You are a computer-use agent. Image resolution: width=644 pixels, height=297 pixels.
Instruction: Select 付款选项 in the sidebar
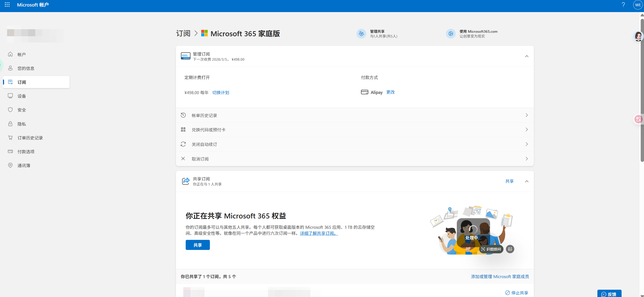[x=26, y=152]
